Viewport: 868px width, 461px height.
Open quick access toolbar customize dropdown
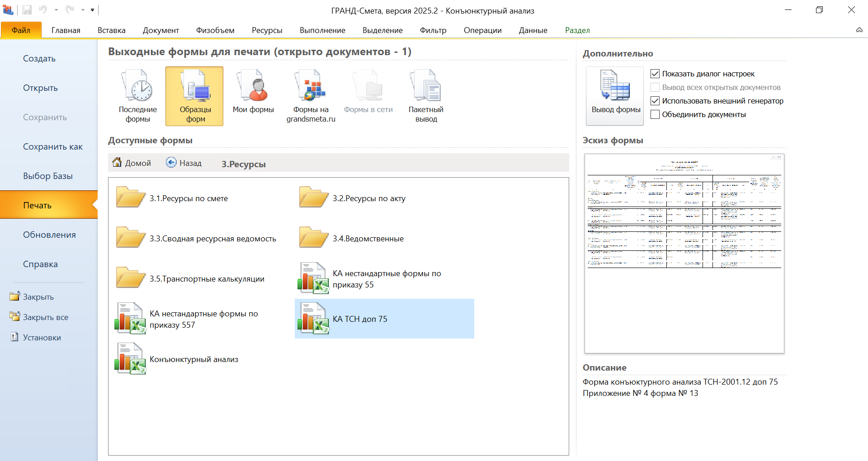[92, 10]
